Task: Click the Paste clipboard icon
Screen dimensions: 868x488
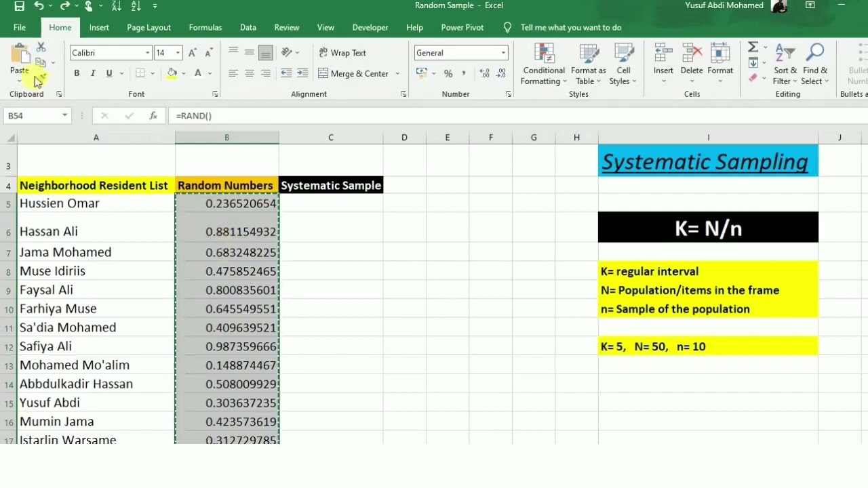Action: (19, 54)
